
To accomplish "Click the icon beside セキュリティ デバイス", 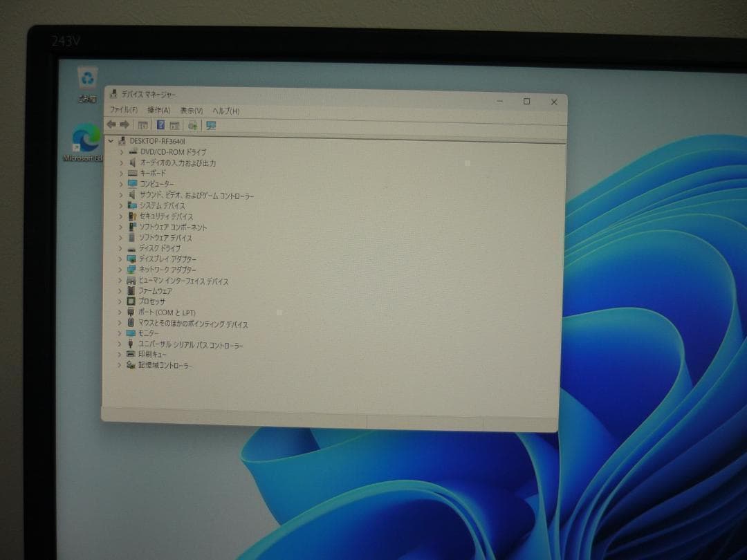I will [x=132, y=216].
